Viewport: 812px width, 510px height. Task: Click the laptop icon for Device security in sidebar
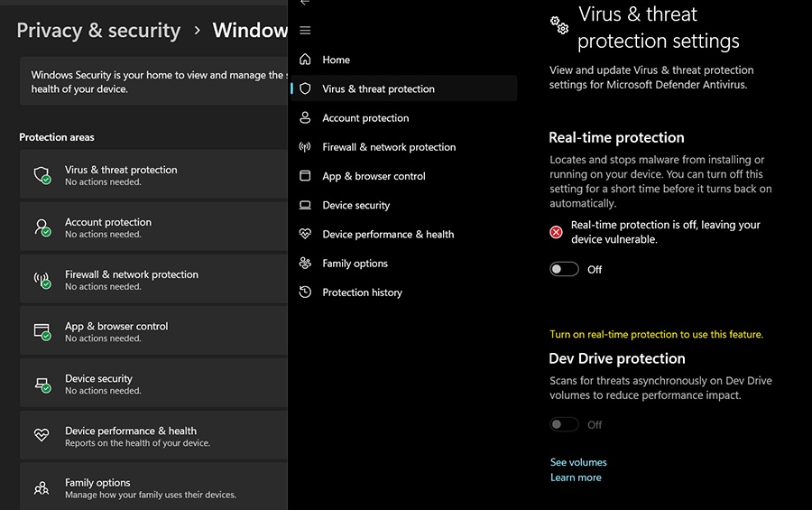pyautogui.click(x=305, y=205)
